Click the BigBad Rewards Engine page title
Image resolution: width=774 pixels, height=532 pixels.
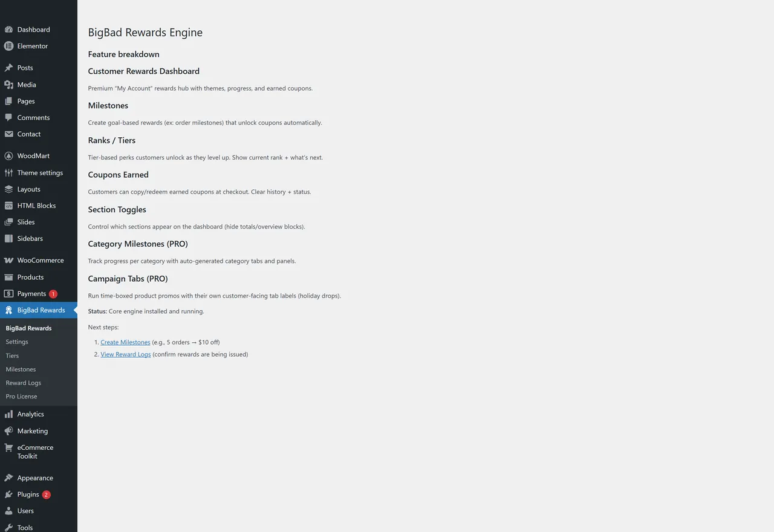click(145, 33)
